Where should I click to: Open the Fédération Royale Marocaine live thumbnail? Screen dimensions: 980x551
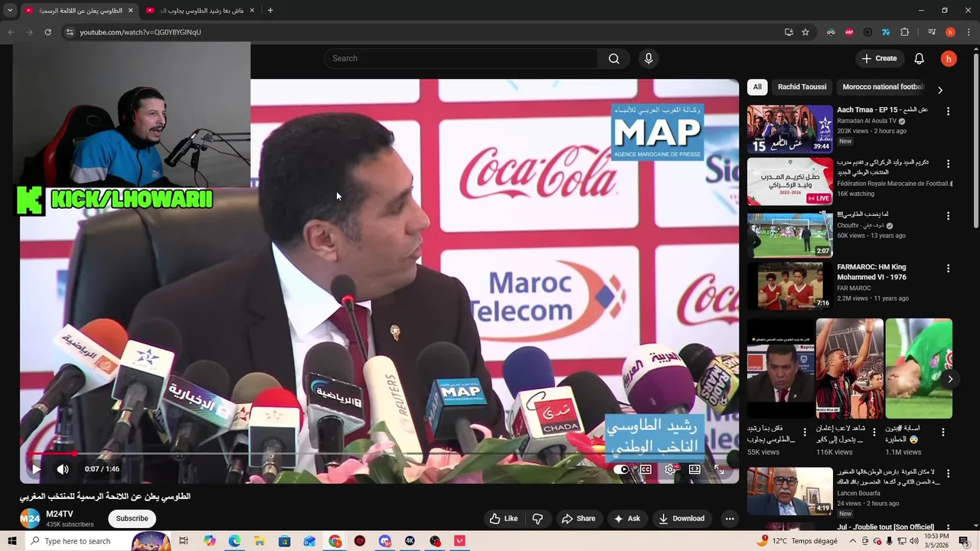click(x=789, y=181)
